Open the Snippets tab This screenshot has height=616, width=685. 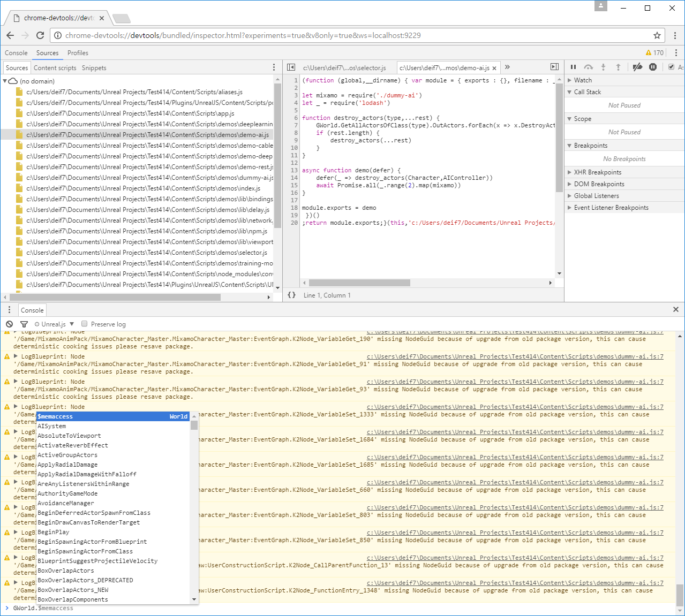94,68
